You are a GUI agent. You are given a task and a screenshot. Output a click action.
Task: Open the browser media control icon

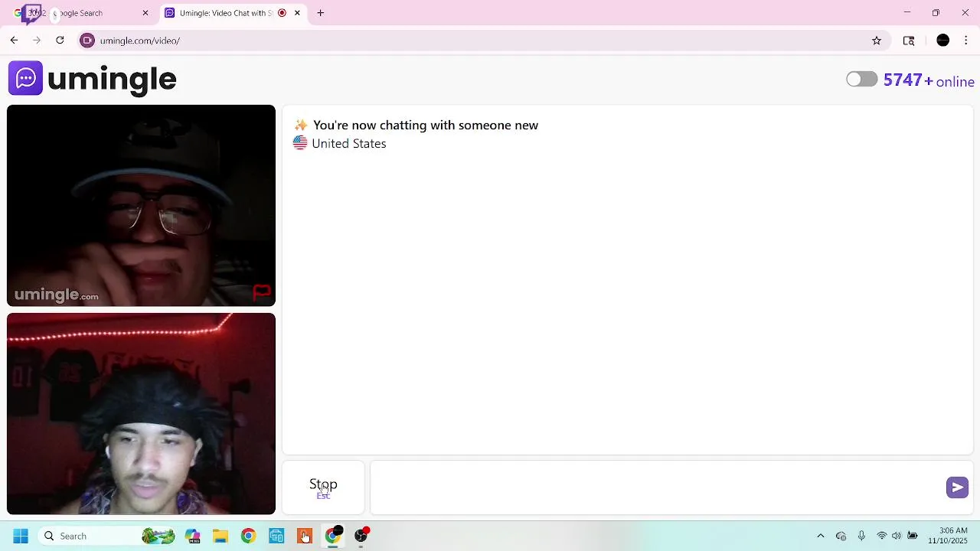click(909, 41)
